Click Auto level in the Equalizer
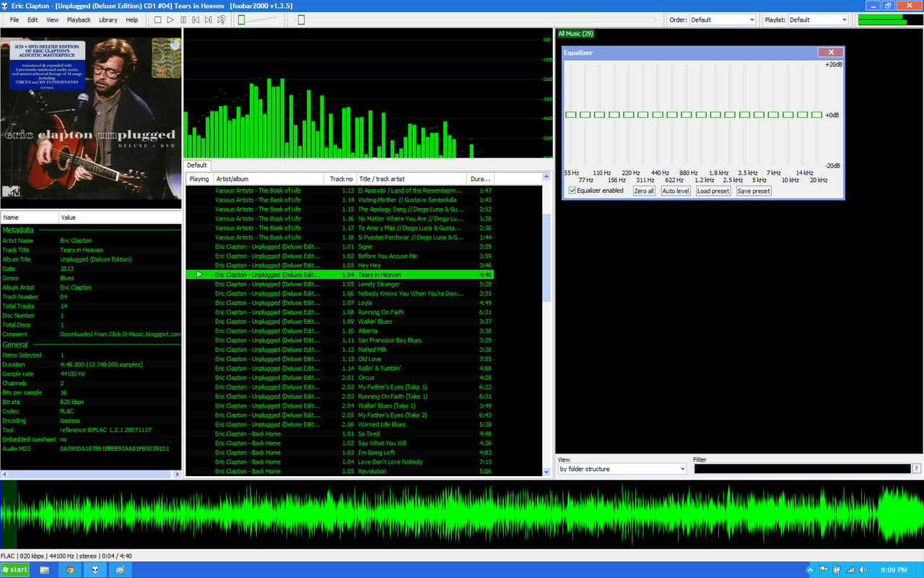Image resolution: width=924 pixels, height=578 pixels. (675, 190)
